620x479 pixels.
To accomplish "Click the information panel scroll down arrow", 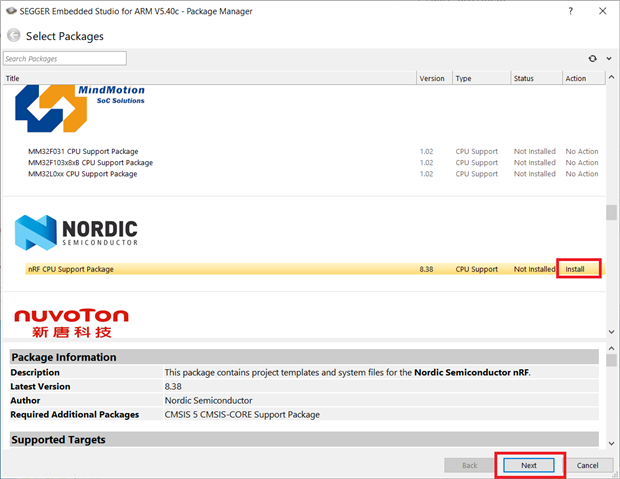I will point(611,443).
